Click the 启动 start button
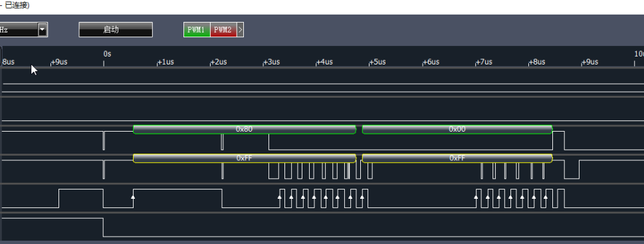This screenshot has height=244, width=644. (116, 29)
